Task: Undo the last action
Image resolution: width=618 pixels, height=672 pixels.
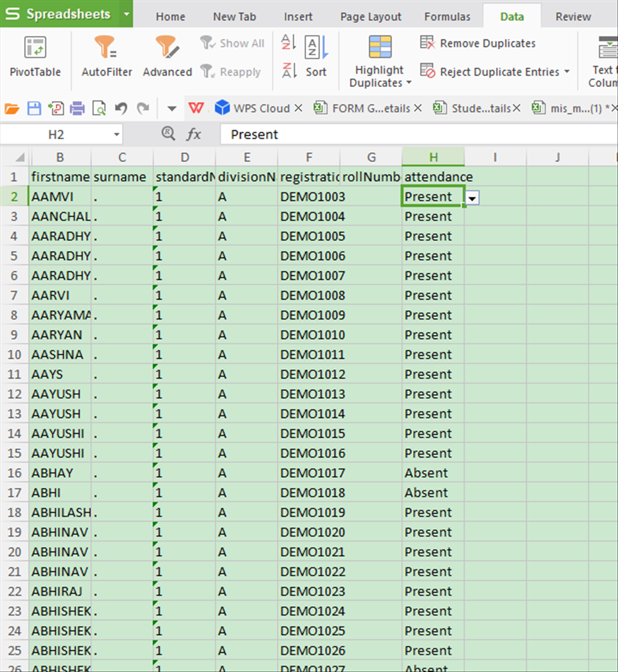Action: 121,109
